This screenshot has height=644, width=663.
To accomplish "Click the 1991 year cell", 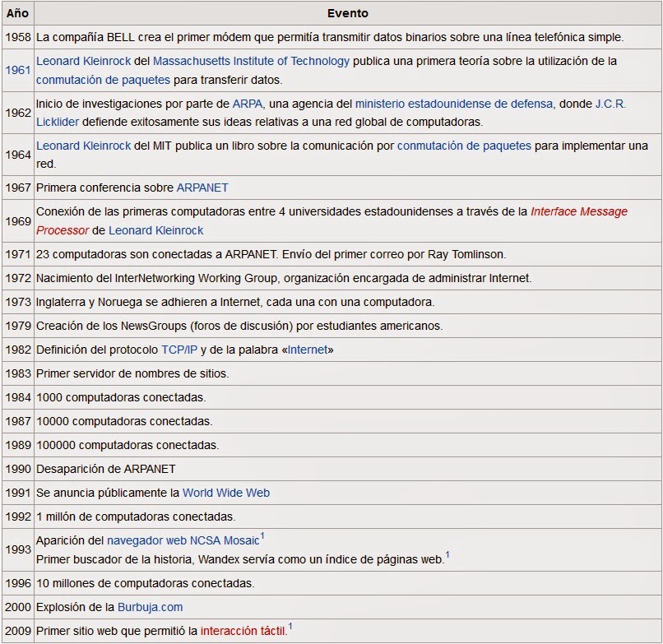I will point(18,493).
